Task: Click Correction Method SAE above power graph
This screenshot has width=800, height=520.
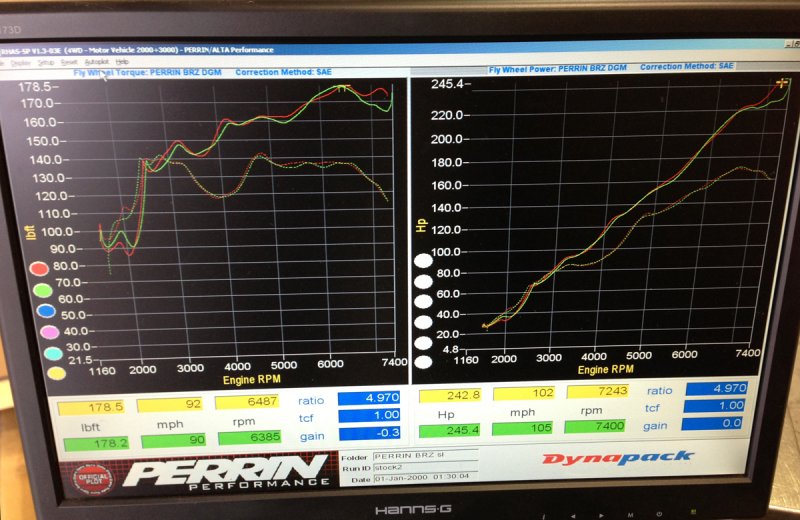Action: (687, 66)
